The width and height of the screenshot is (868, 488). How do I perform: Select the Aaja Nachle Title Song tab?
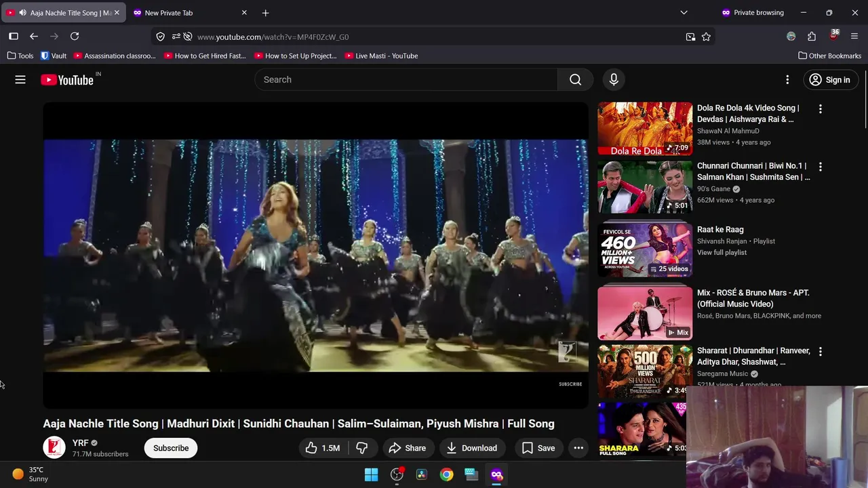click(x=64, y=13)
